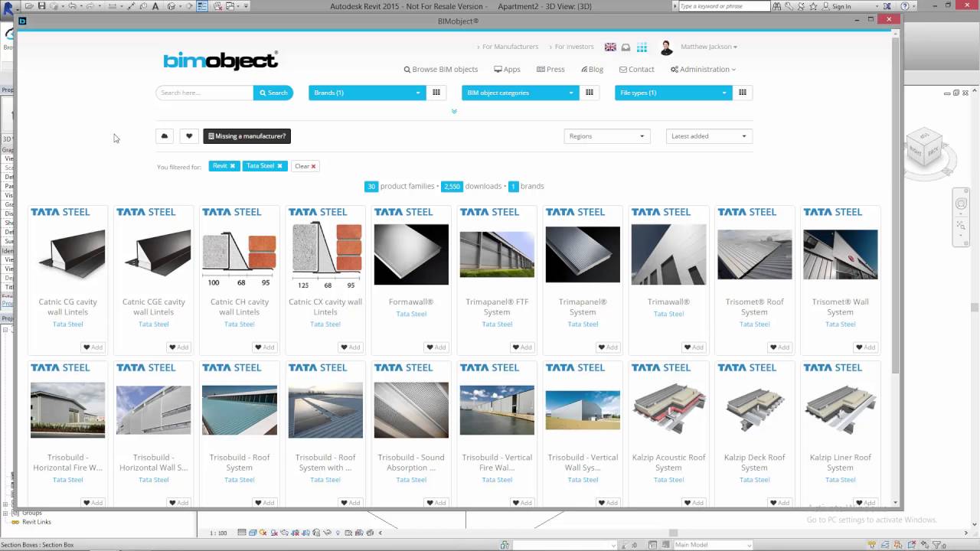Add Trimapanel FTF System to favorites
This screenshot has height=551, width=980.
(521, 347)
